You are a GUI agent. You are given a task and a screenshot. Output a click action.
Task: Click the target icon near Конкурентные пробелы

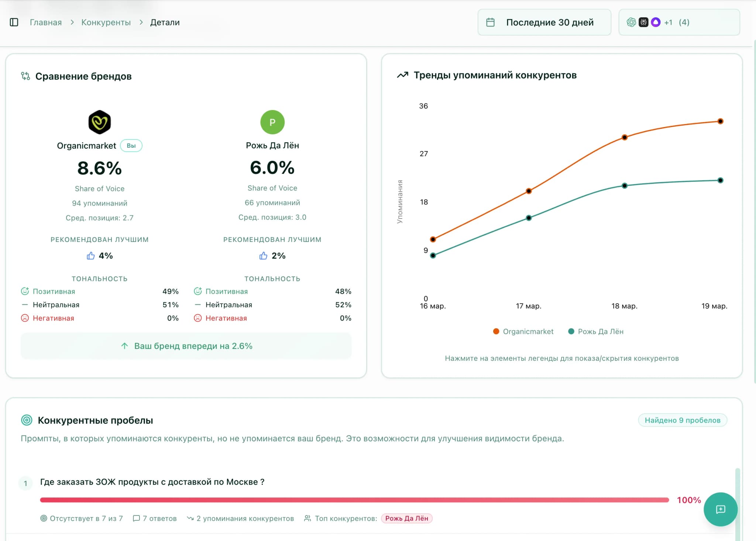click(x=27, y=420)
